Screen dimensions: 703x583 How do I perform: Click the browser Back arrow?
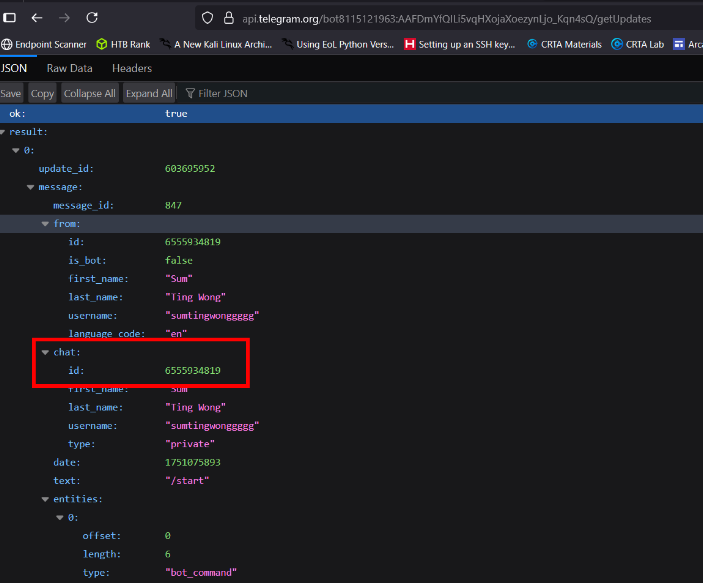pyautogui.click(x=37, y=18)
